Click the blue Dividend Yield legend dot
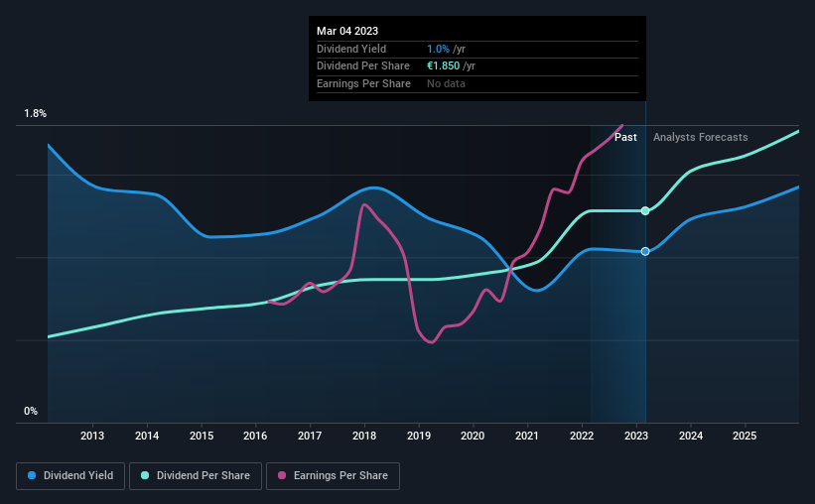815x504 pixels. pyautogui.click(x=32, y=475)
